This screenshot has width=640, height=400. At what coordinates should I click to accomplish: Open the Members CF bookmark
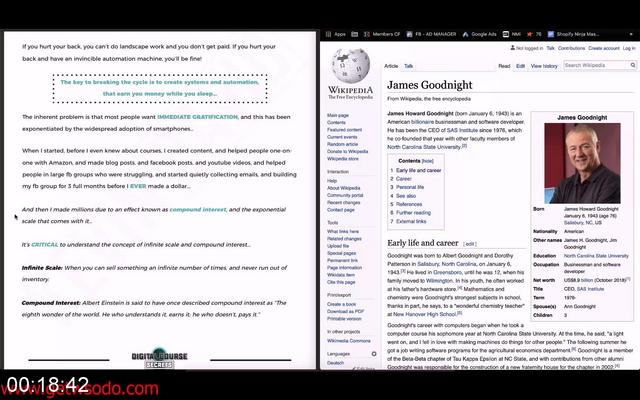(x=382, y=34)
